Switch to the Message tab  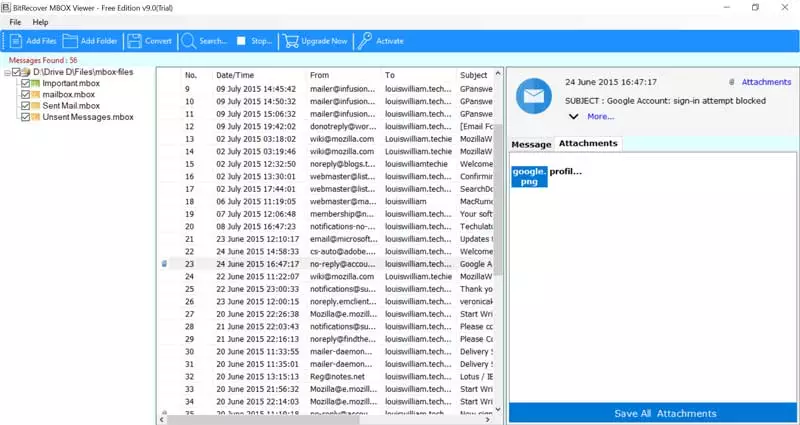point(531,144)
